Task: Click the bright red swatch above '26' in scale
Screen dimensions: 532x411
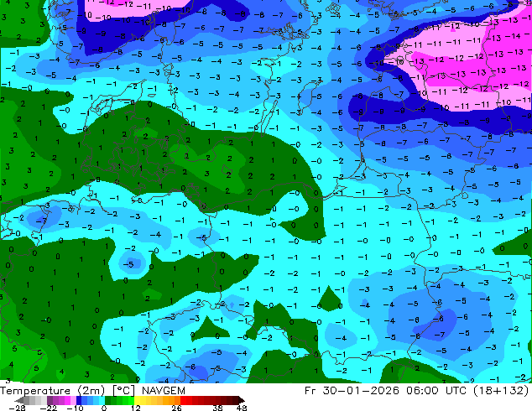Action: (x=183, y=400)
